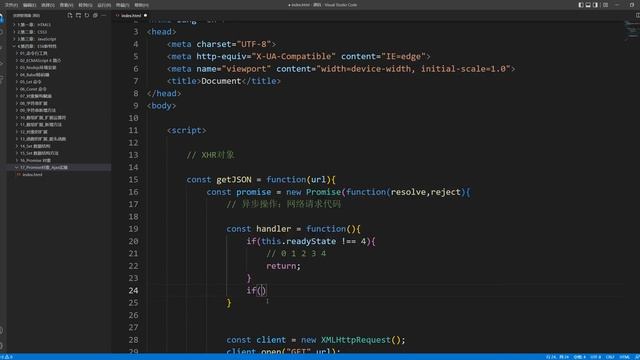Click the New File icon in Explorer header
Viewport: 640px width, 360px height.
[x=70, y=16]
